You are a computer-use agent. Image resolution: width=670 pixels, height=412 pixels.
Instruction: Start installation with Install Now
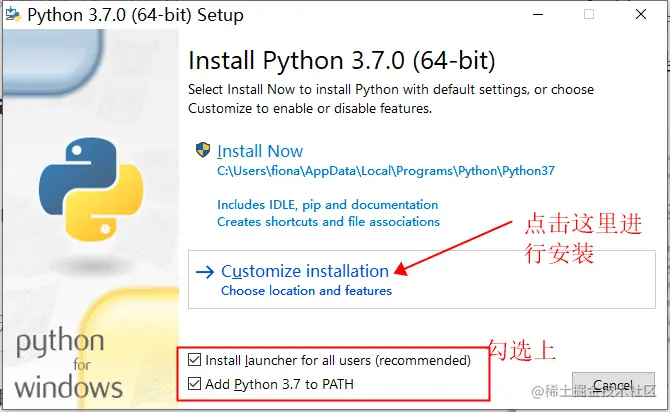coord(260,151)
